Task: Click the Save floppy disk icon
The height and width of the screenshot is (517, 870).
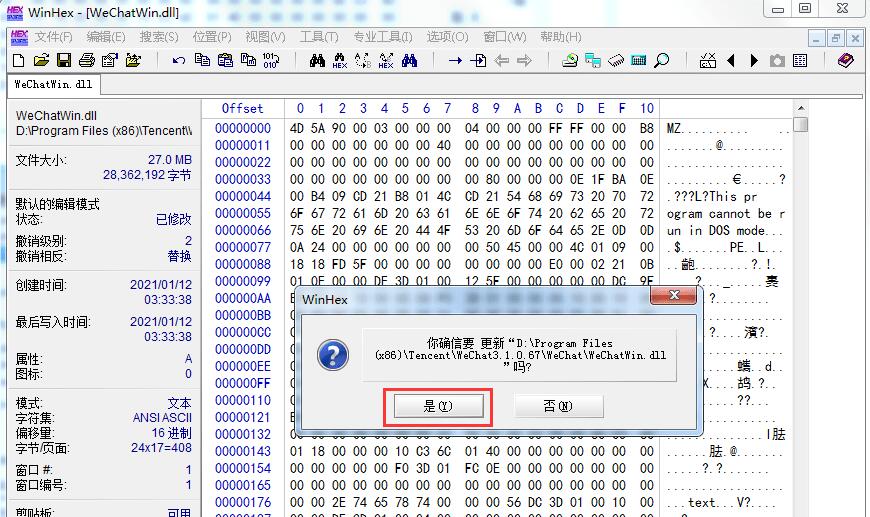Action: click(x=64, y=61)
